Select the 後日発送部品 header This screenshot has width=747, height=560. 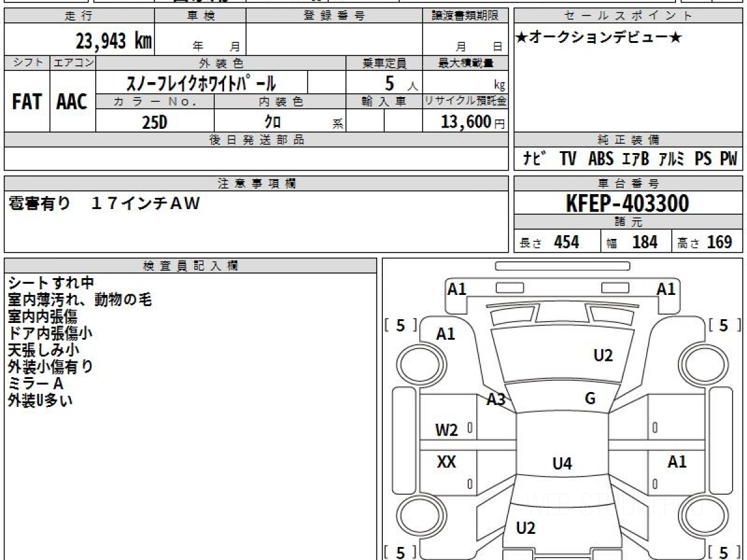tap(256, 140)
